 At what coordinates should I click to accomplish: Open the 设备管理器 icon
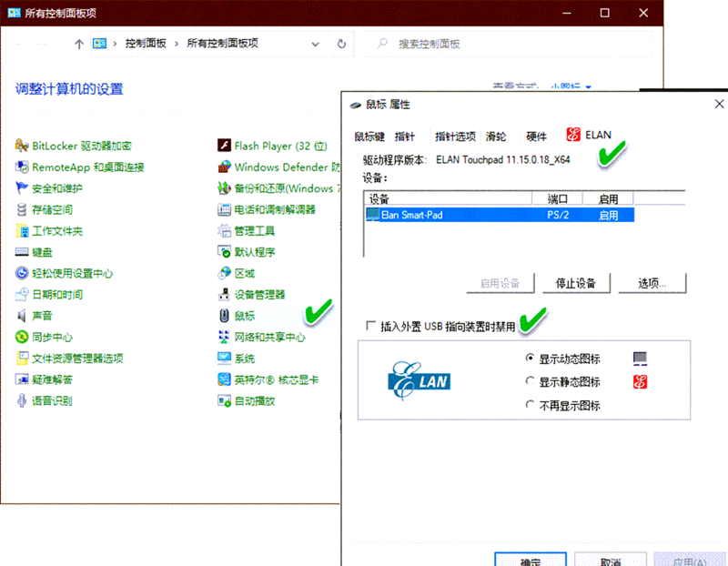(225, 295)
